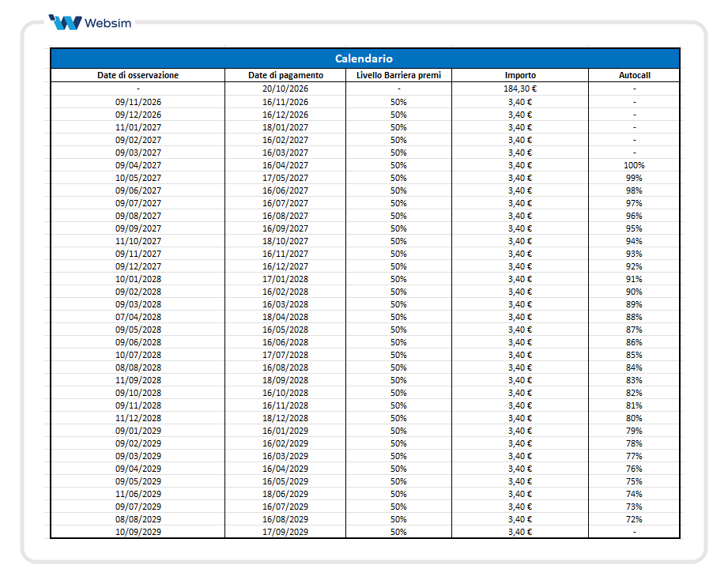Click the Importo column header

[520, 75]
